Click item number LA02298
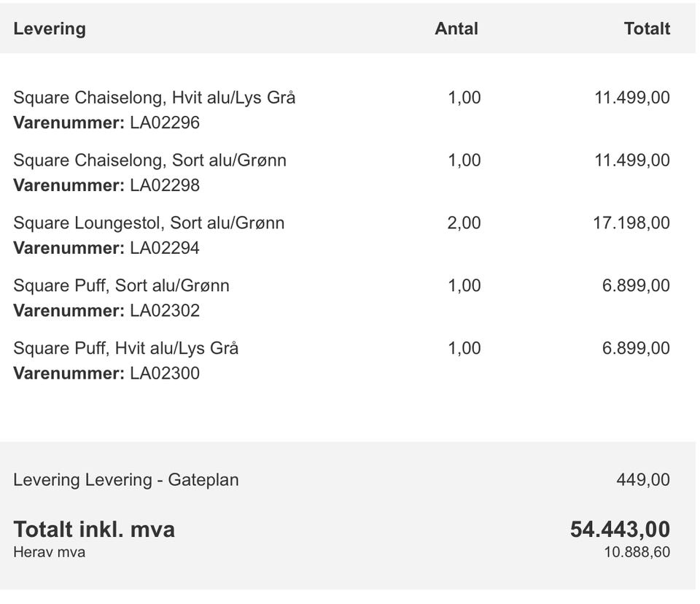 pyautogui.click(x=165, y=185)
